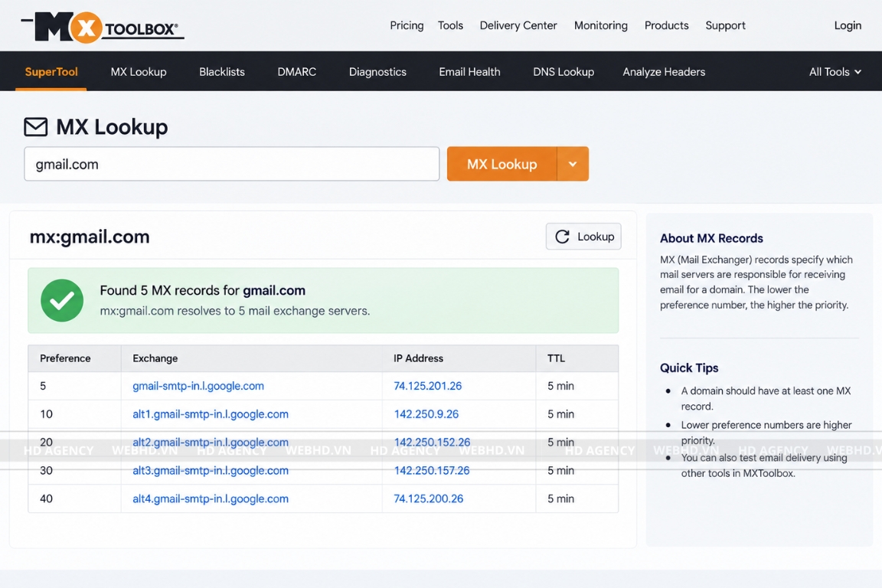Open the Pricing menu item
The height and width of the screenshot is (588, 882).
coord(407,25)
